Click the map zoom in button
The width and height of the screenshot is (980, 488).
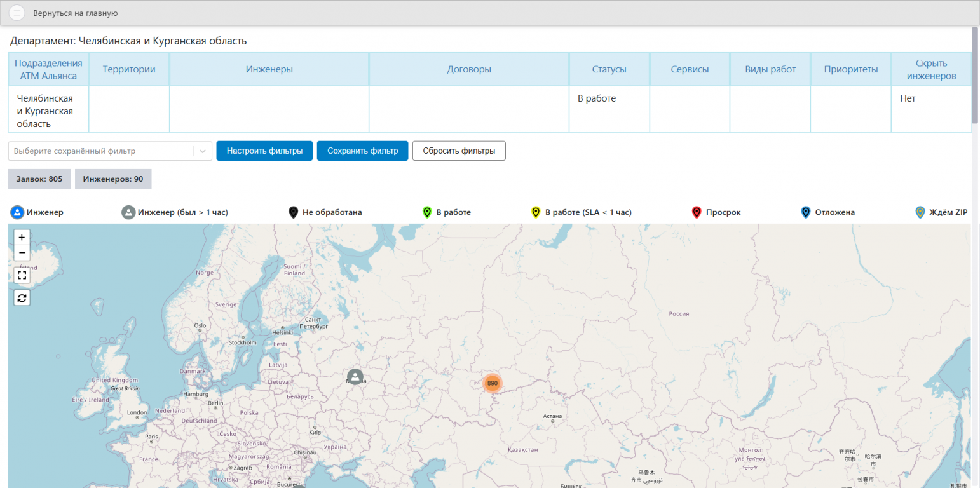[22, 237]
